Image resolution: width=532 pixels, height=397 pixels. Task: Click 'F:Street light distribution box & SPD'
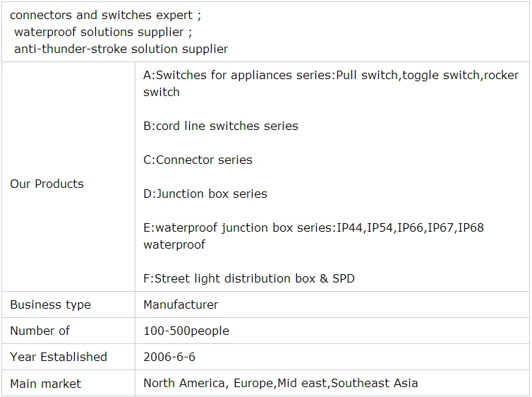248,278
